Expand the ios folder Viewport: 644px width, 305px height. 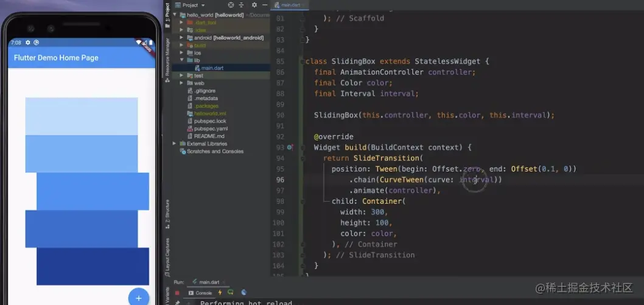click(x=181, y=52)
